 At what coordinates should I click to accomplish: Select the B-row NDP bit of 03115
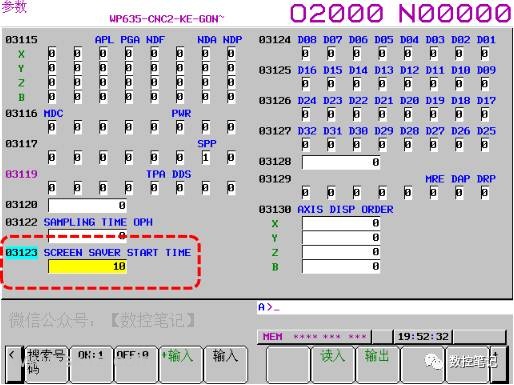pyautogui.click(x=231, y=97)
